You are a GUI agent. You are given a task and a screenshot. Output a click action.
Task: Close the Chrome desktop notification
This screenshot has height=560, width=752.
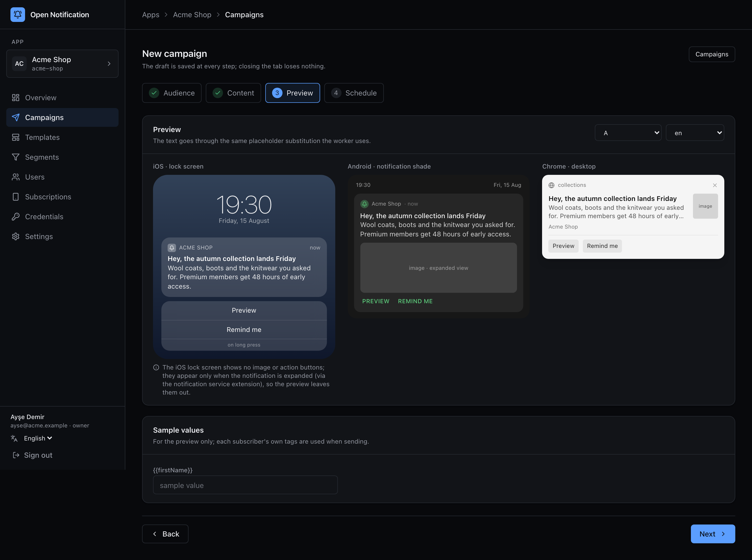[x=715, y=185]
